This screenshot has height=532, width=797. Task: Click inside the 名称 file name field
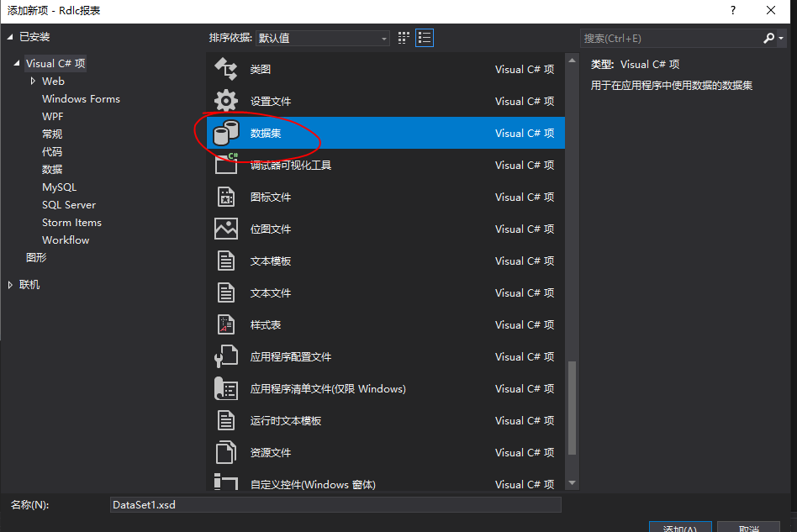pyautogui.click(x=336, y=504)
